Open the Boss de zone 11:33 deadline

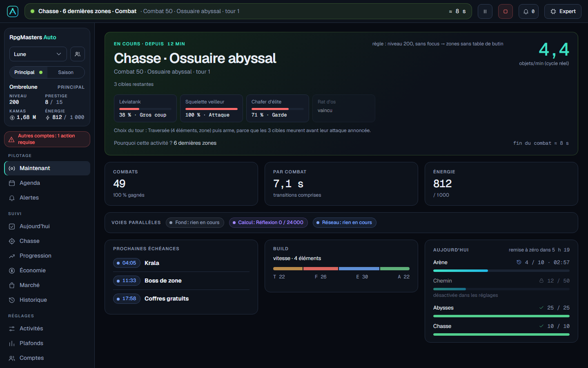coord(181,280)
